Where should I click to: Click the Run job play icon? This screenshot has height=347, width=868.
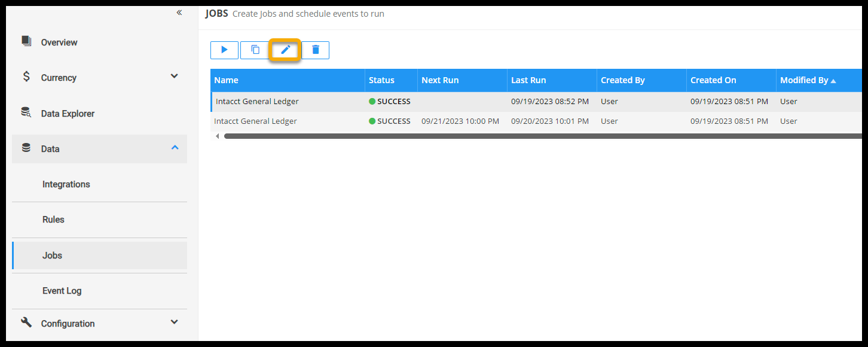tap(224, 50)
